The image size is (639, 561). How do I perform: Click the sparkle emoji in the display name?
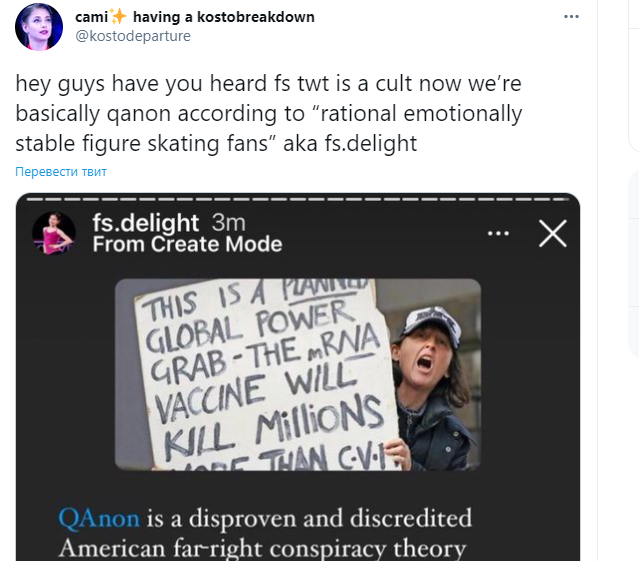coord(119,17)
